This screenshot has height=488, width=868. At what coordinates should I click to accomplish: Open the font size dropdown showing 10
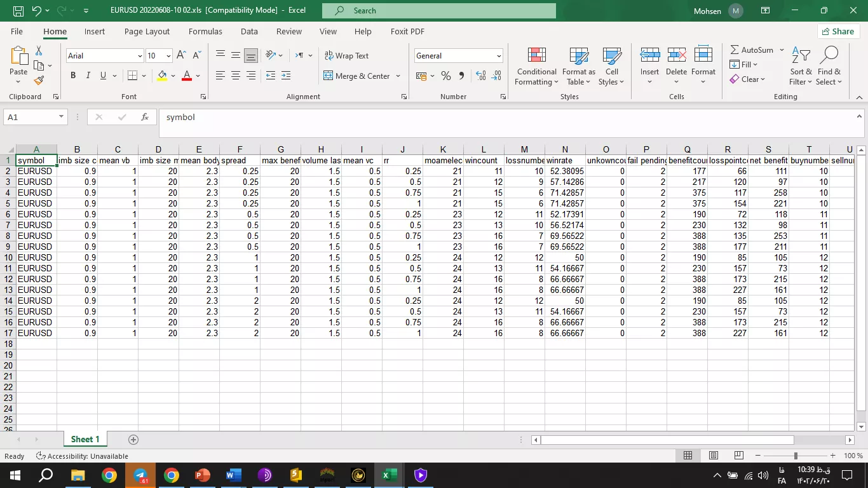pyautogui.click(x=168, y=56)
